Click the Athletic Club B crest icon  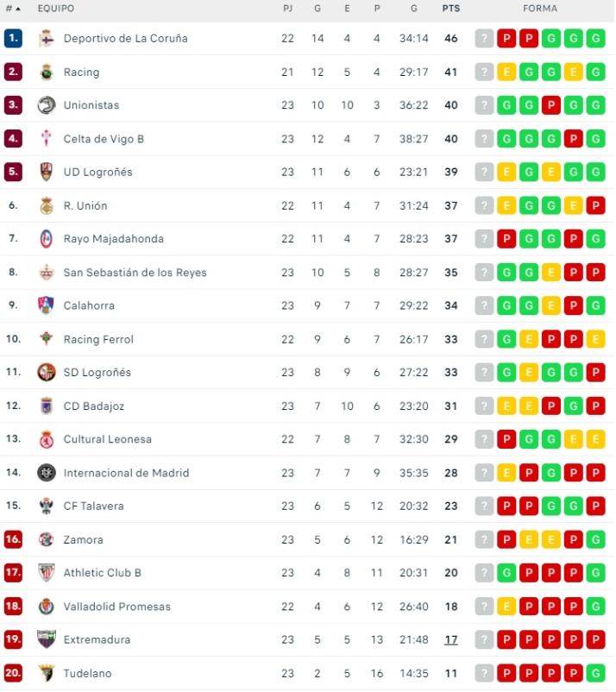tap(47, 573)
